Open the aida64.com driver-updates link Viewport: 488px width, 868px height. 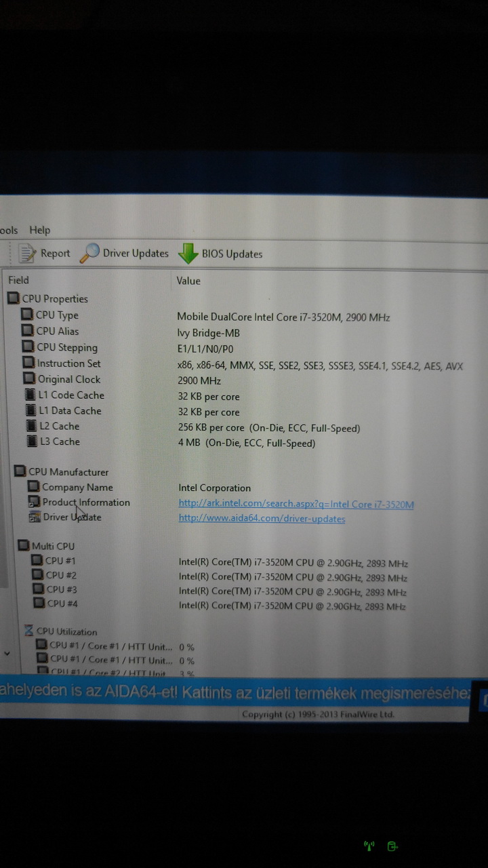click(262, 519)
